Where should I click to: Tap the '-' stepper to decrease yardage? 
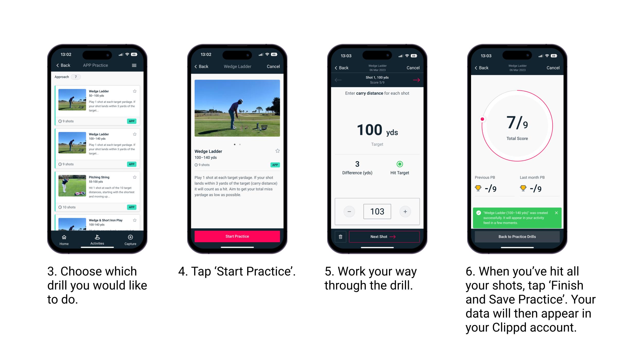point(349,211)
